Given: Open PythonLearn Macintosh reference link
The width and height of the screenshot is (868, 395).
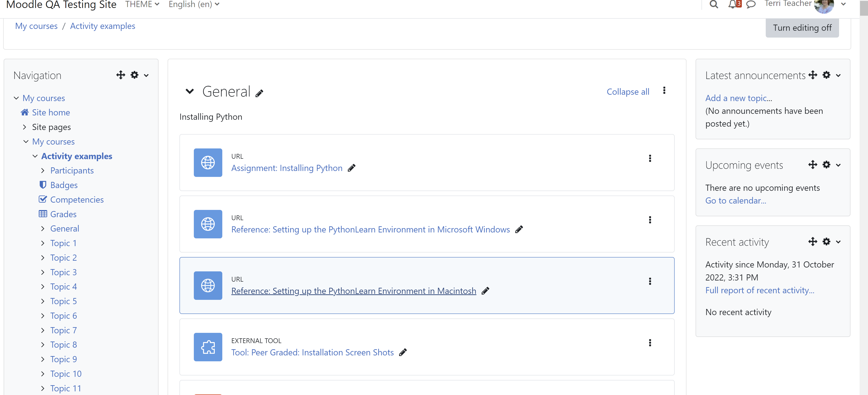Looking at the screenshot, I should pos(353,291).
